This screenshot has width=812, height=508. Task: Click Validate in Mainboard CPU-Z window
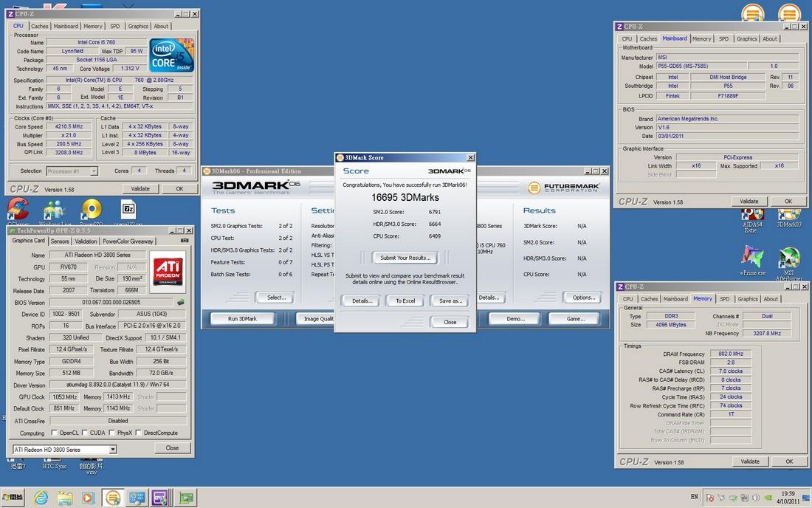[749, 202]
